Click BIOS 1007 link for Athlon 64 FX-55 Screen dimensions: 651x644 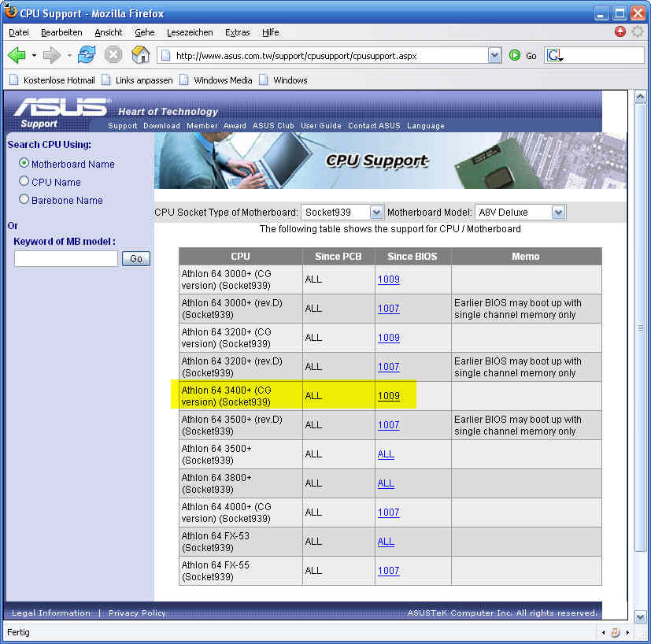389,571
